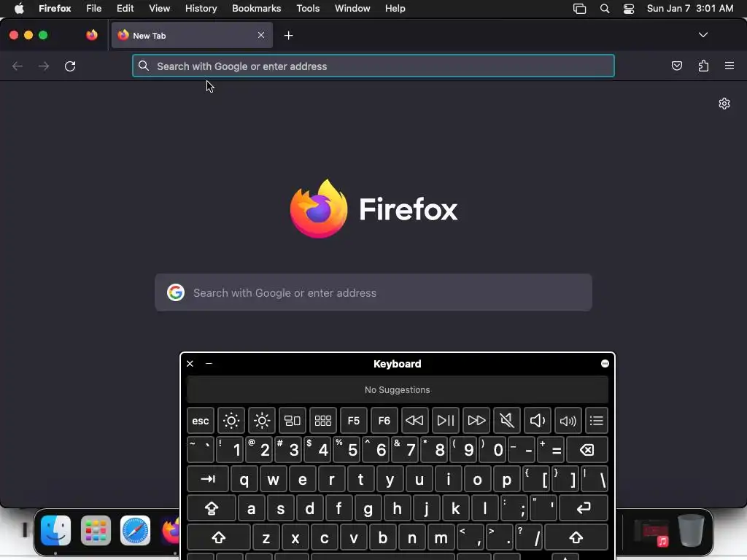The width and height of the screenshot is (747, 560).
Task: Tap the slash question mark key
Action: [528, 537]
